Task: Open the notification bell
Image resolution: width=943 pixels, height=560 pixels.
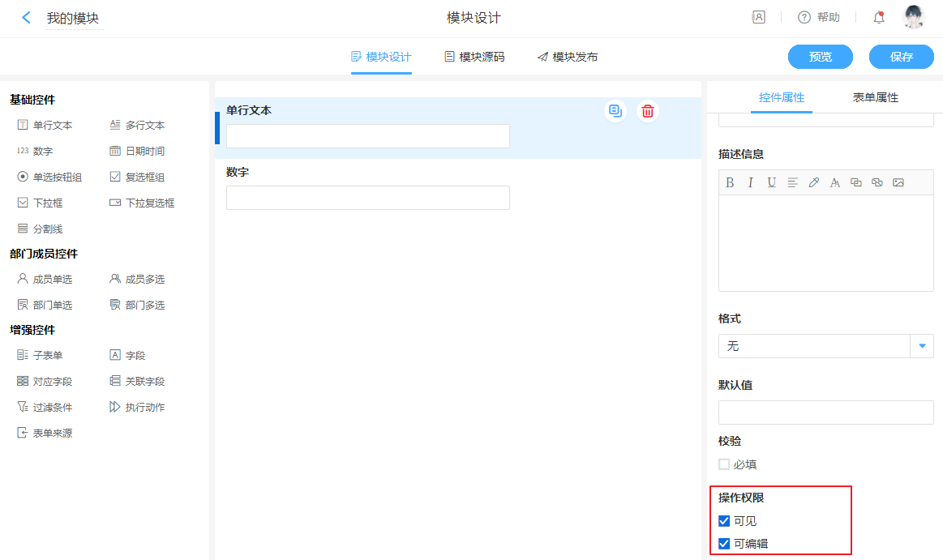Action: [879, 18]
